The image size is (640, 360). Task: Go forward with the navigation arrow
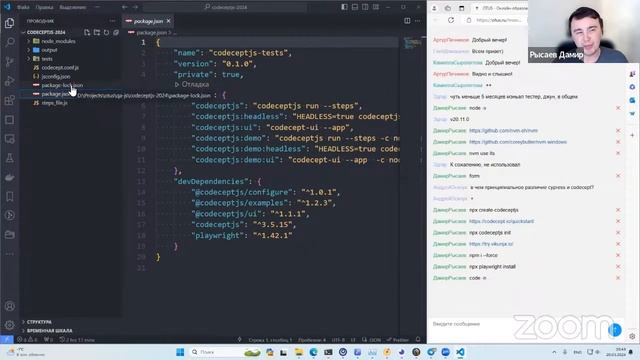tap(135, 7)
